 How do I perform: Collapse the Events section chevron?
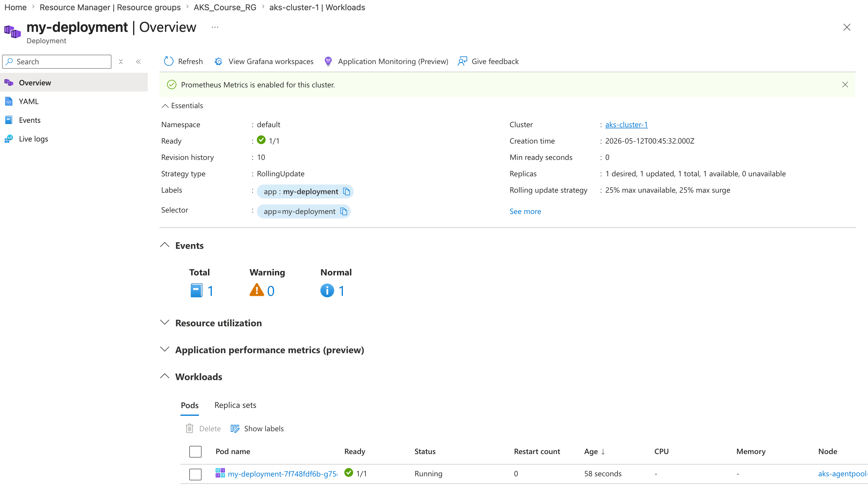[x=165, y=245]
